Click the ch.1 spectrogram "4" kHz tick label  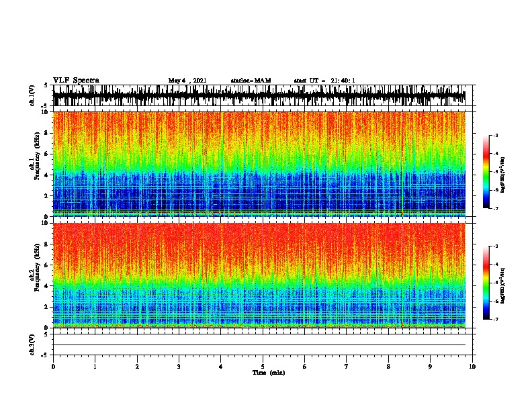[x=47, y=175]
